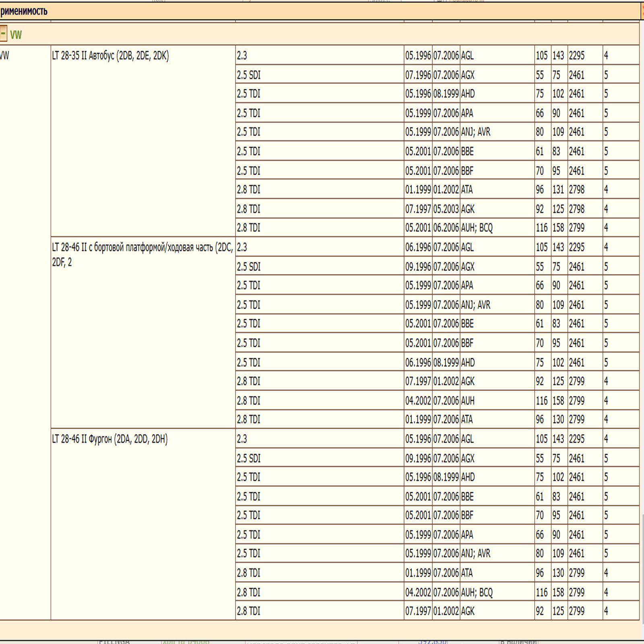
Task: Click the Применимость panel header
Action: (24, 11)
